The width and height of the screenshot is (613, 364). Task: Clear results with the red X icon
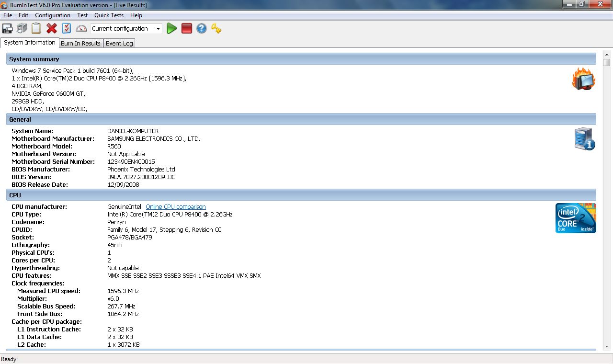(x=52, y=28)
